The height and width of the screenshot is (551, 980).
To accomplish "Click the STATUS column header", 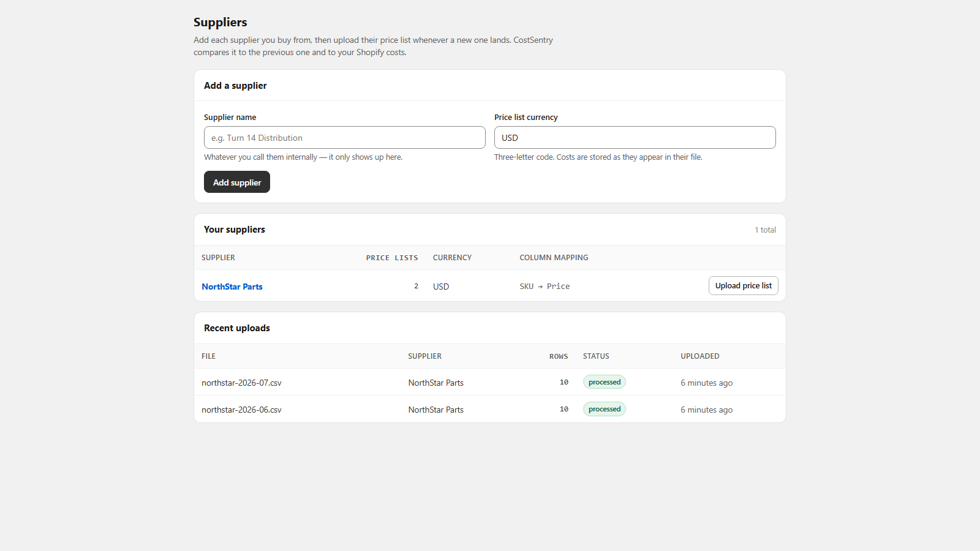I will (x=596, y=356).
